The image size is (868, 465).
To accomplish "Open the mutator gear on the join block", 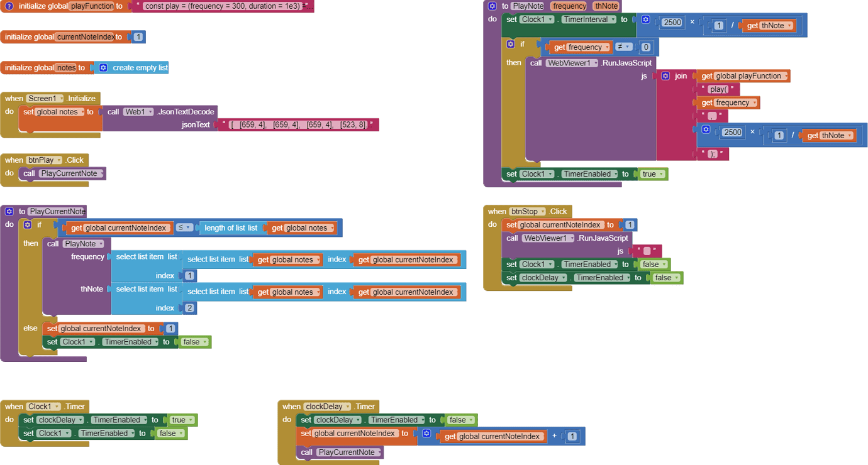I will tap(665, 75).
